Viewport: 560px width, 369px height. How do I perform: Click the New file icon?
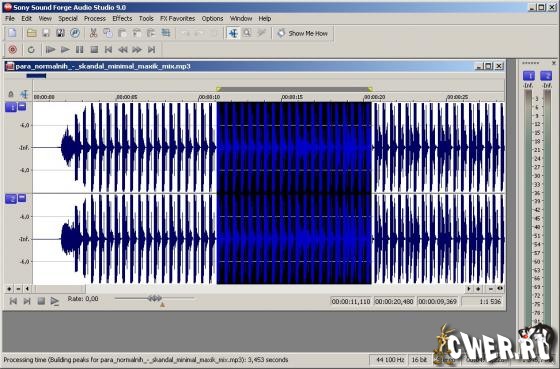[x=12, y=33]
